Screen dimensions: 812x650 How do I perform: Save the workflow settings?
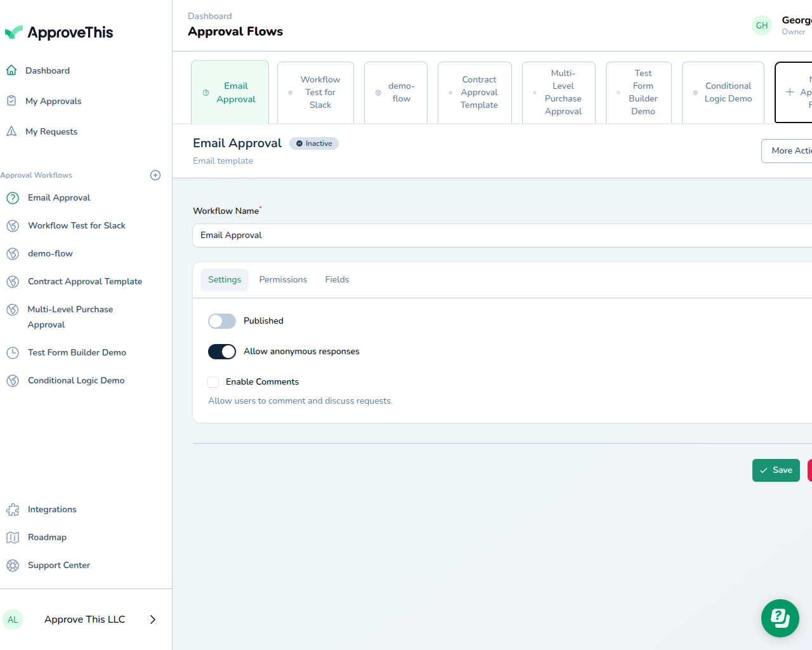click(x=776, y=470)
